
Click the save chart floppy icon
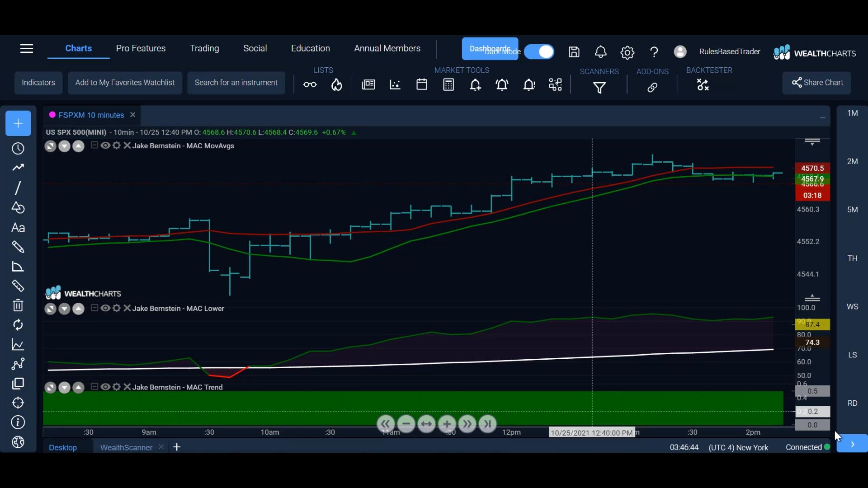(x=574, y=52)
